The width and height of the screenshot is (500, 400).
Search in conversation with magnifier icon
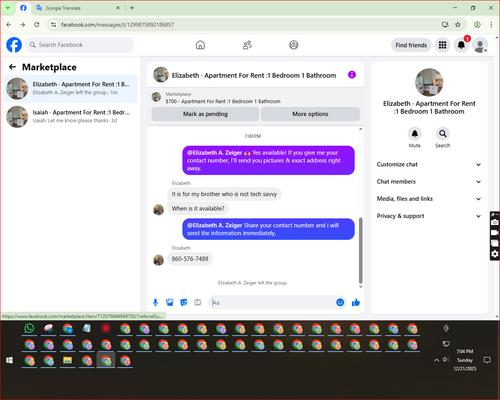point(443,134)
